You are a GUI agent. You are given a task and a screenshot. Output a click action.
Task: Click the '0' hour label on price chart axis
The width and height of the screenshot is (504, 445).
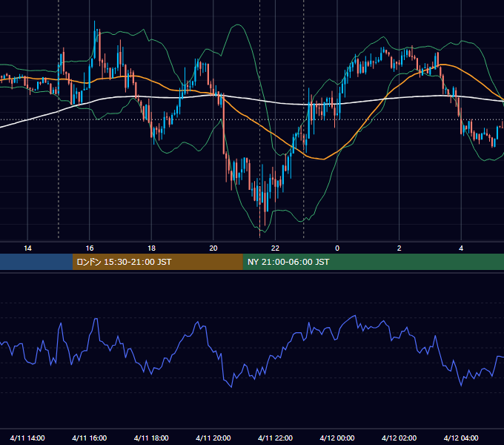pos(337,248)
